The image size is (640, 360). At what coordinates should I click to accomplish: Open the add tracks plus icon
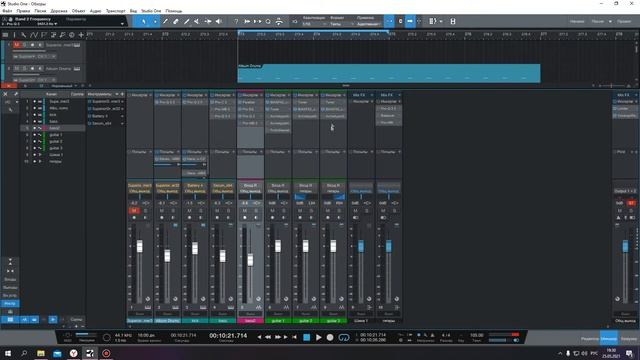[x=81, y=35]
